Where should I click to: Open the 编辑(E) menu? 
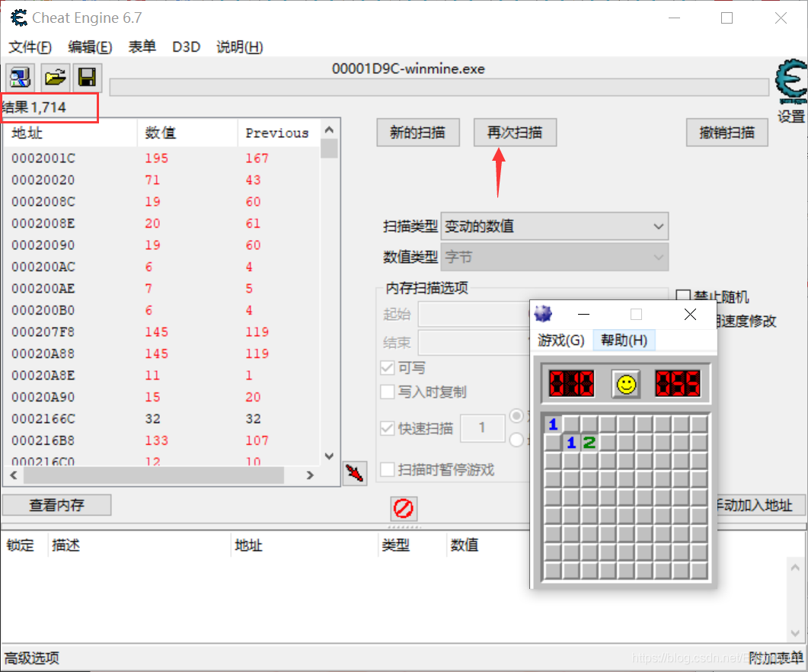coord(90,47)
